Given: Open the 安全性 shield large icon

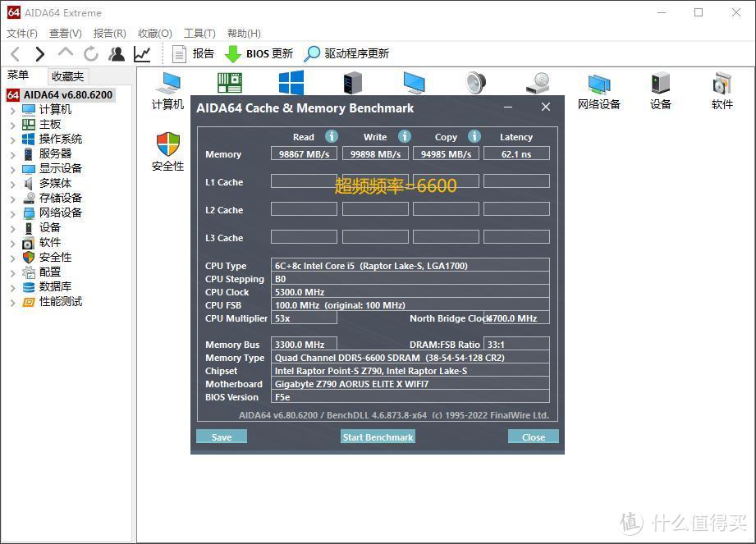Looking at the screenshot, I should (167, 152).
